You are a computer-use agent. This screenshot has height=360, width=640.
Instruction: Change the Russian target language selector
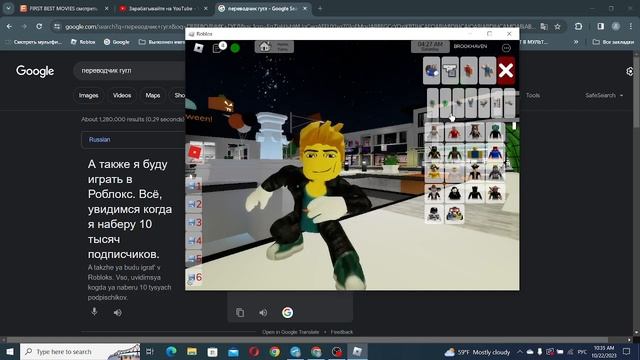tap(100, 140)
